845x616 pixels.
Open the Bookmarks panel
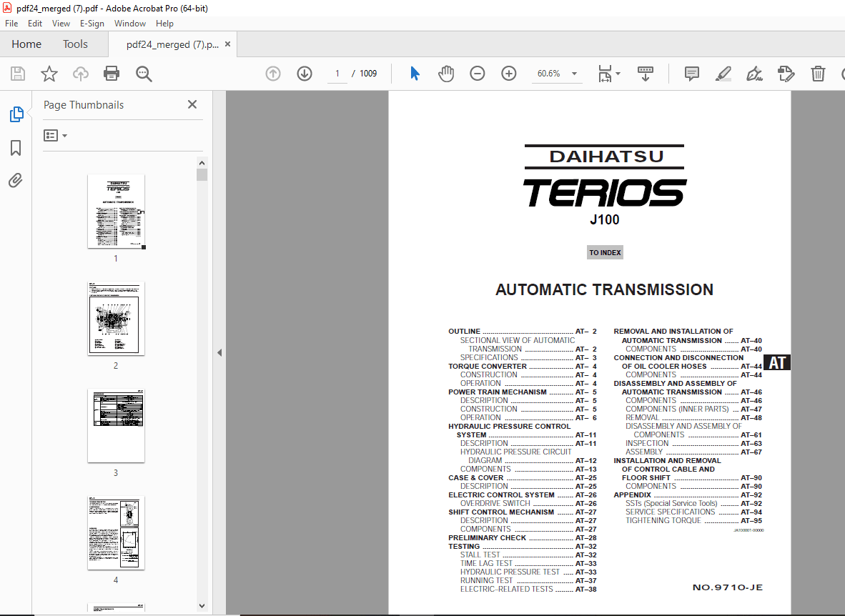16,148
